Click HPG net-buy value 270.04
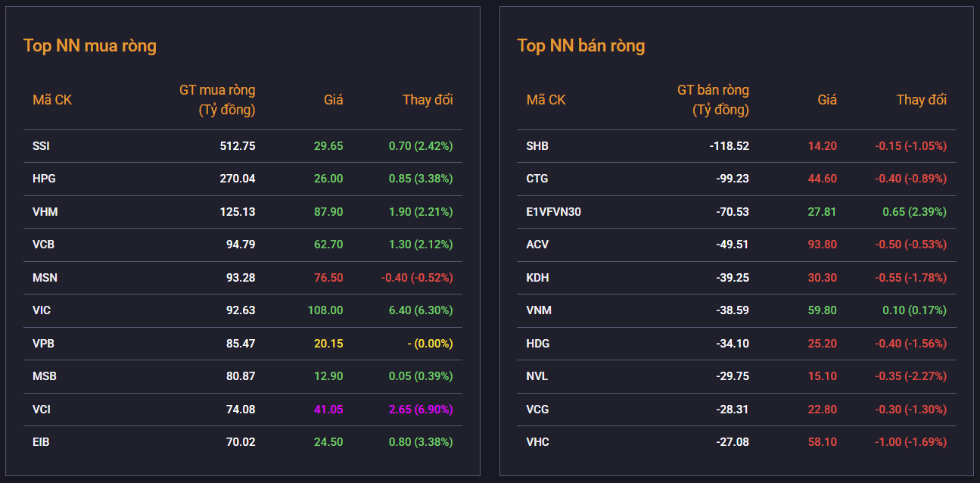Screen dimensions: 980x483 [238, 179]
